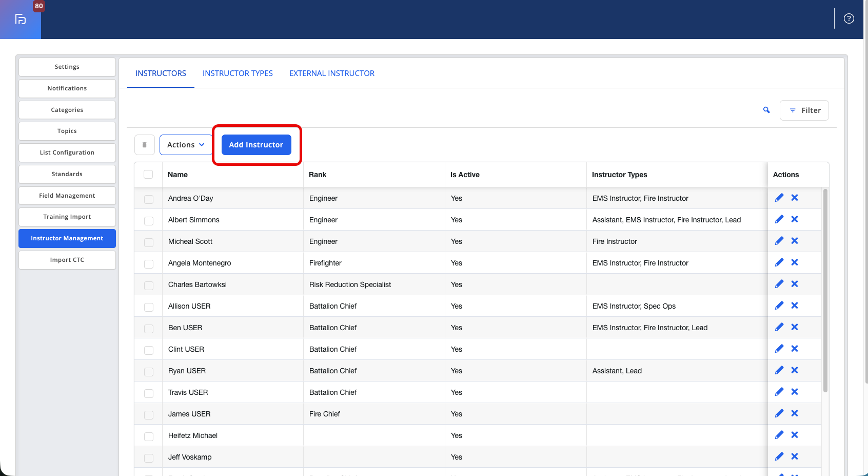Click the Name column header

[233, 175]
